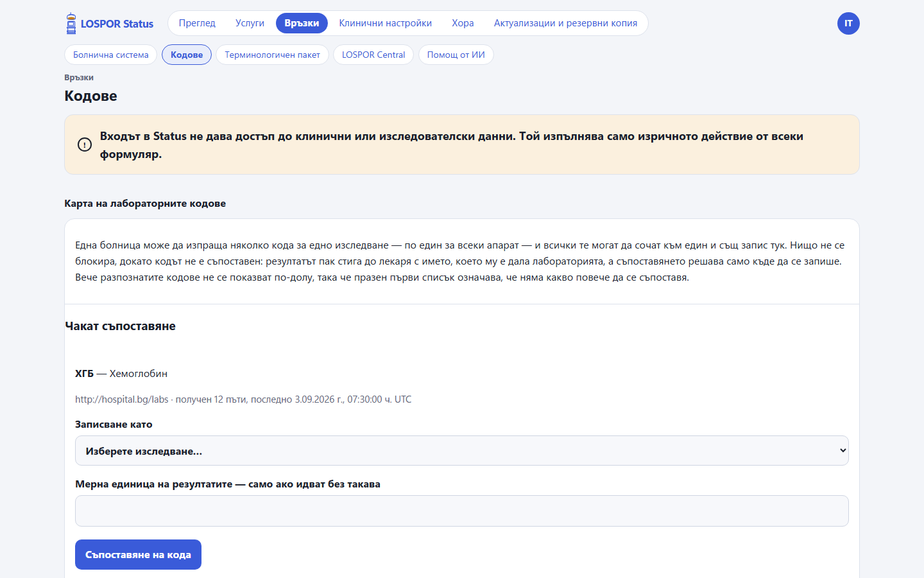This screenshot has height=578, width=924.
Task: Click the Връзки breadcrumb text
Action: pyautogui.click(x=79, y=78)
